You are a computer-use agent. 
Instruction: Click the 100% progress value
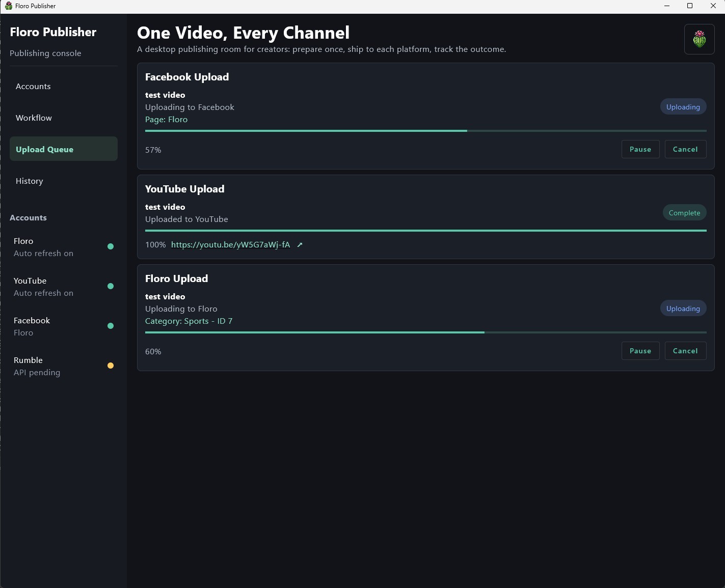tap(155, 245)
